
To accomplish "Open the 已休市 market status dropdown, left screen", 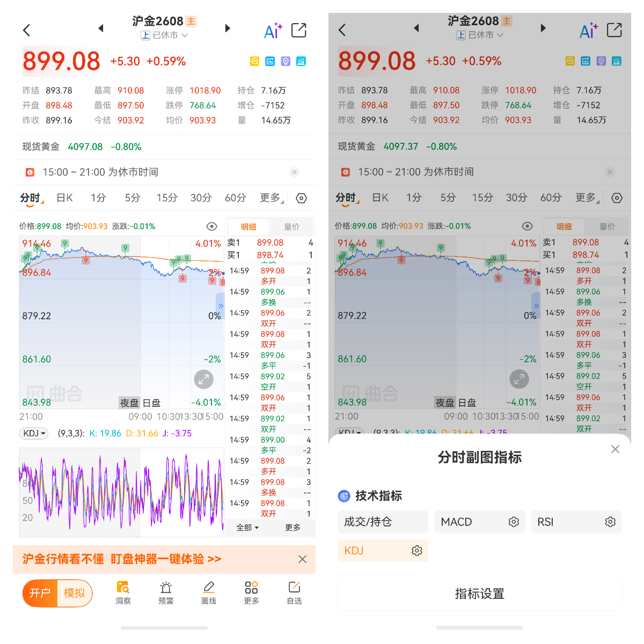I will tap(165, 35).
